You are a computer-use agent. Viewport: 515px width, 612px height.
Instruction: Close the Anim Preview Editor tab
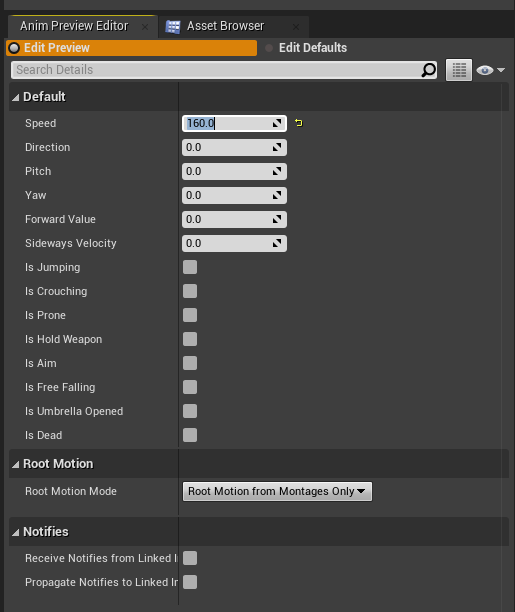point(145,27)
